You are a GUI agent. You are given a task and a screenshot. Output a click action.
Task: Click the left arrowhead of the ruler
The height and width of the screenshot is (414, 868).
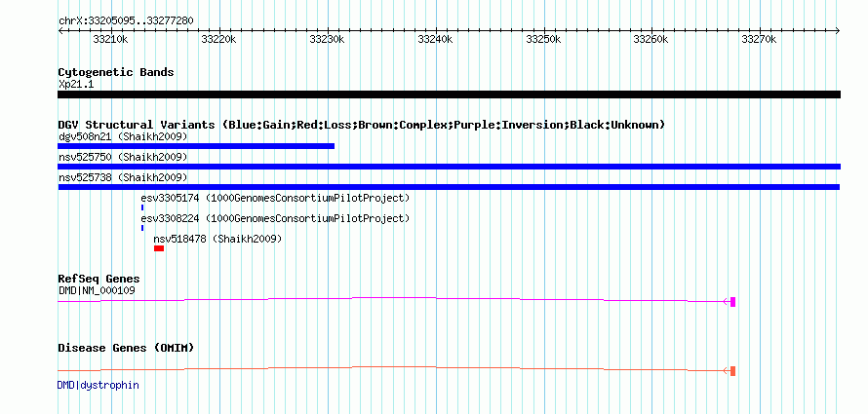[x=60, y=30]
